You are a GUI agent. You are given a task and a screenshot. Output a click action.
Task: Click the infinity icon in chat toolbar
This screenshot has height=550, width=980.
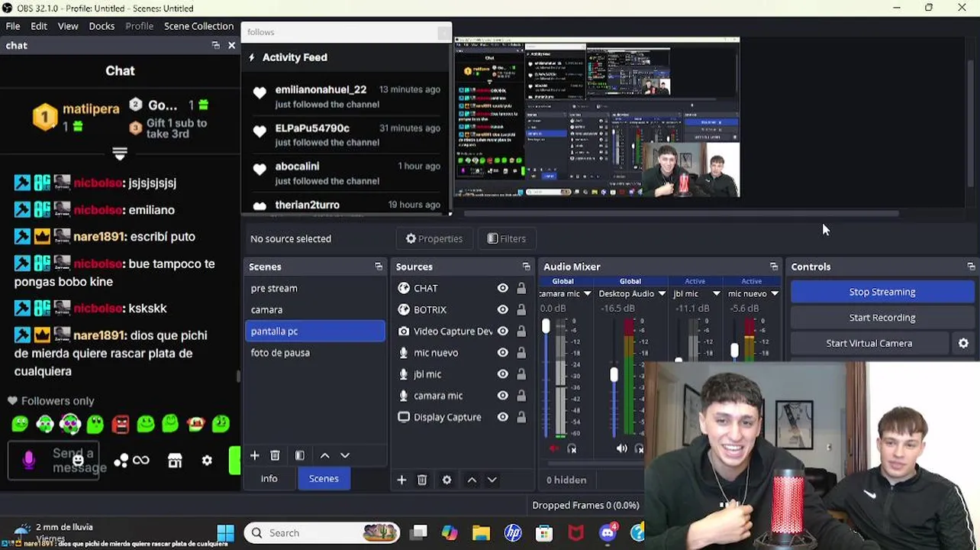(141, 461)
